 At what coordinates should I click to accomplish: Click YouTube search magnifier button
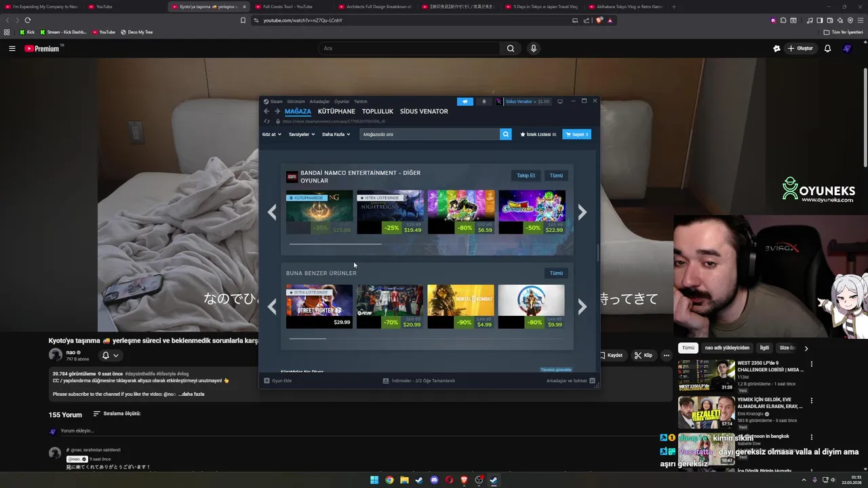click(x=511, y=48)
